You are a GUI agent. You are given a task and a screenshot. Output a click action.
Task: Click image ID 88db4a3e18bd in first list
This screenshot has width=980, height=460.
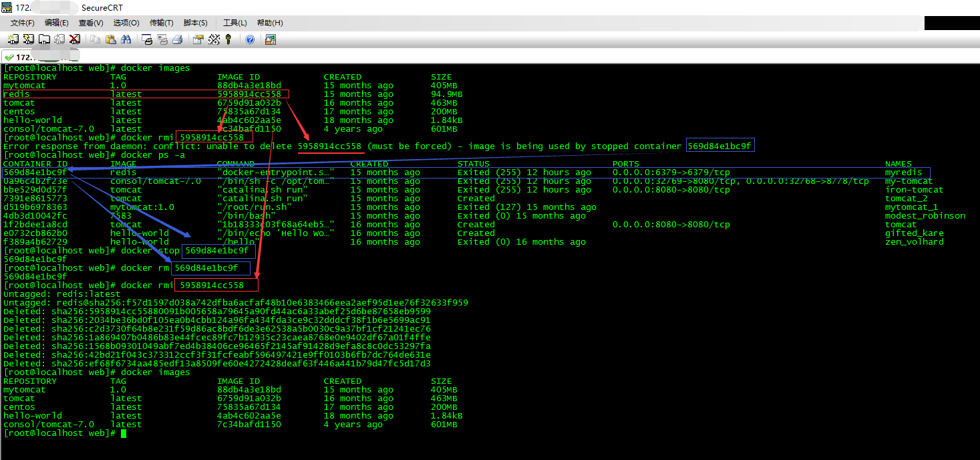pyautogui.click(x=249, y=86)
